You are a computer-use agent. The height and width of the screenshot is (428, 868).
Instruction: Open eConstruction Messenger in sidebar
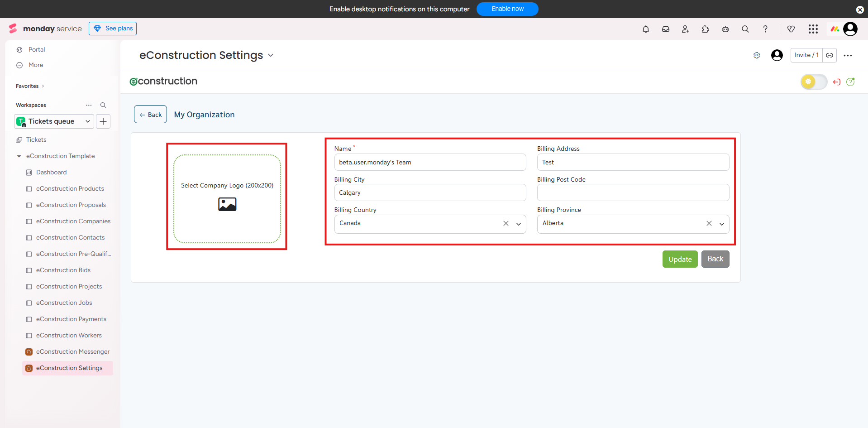click(73, 352)
